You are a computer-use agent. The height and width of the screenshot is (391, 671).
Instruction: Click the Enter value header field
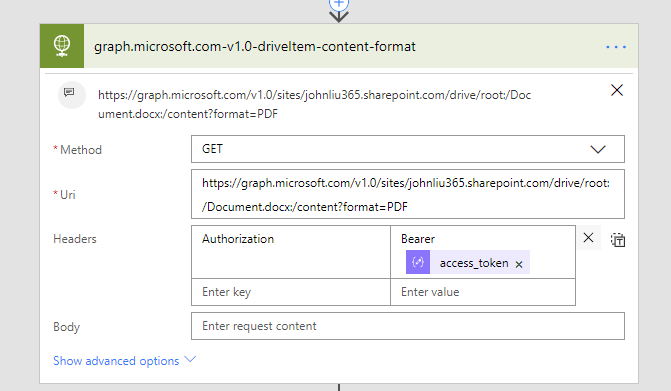pyautogui.click(x=483, y=292)
